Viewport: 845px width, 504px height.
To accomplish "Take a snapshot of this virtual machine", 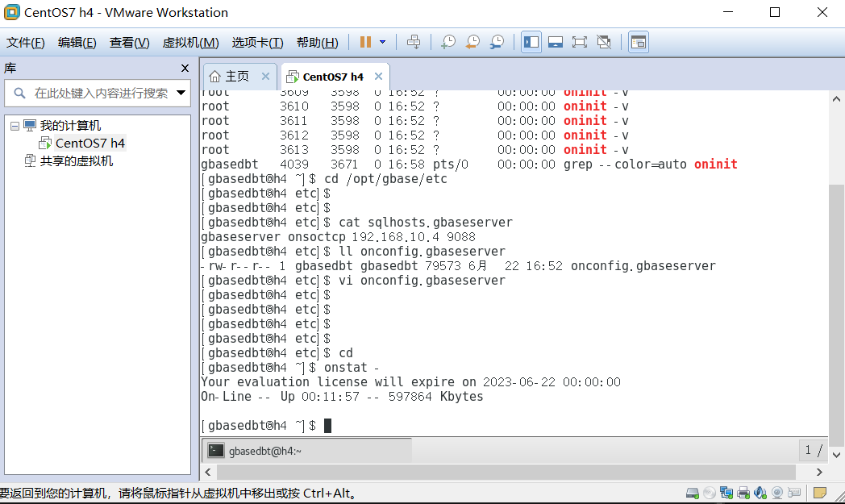I will click(447, 42).
